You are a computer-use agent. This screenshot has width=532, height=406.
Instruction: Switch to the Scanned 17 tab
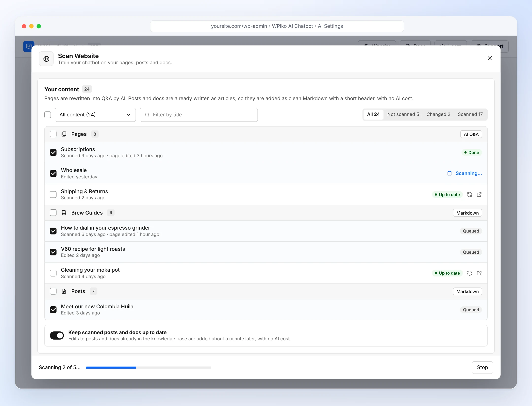click(470, 114)
